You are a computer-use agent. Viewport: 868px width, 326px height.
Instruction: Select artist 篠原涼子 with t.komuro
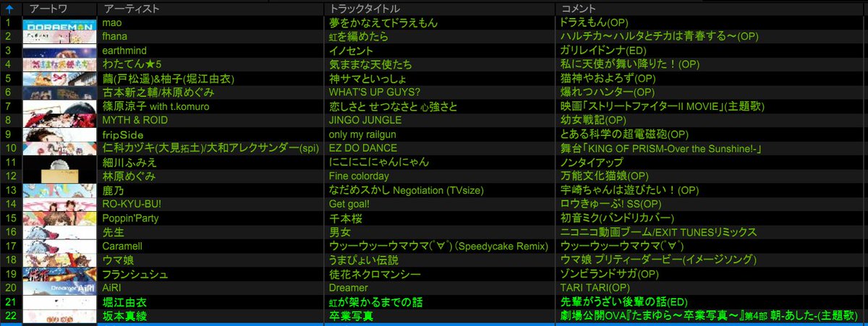(156, 107)
